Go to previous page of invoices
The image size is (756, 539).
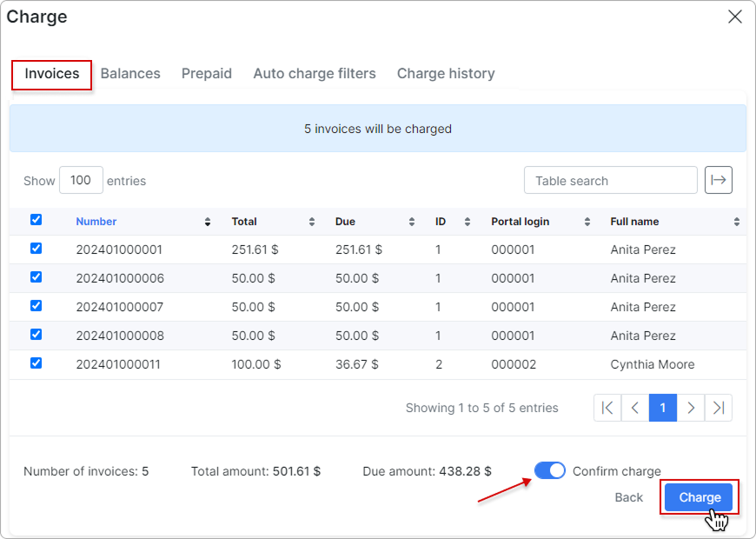tap(635, 408)
